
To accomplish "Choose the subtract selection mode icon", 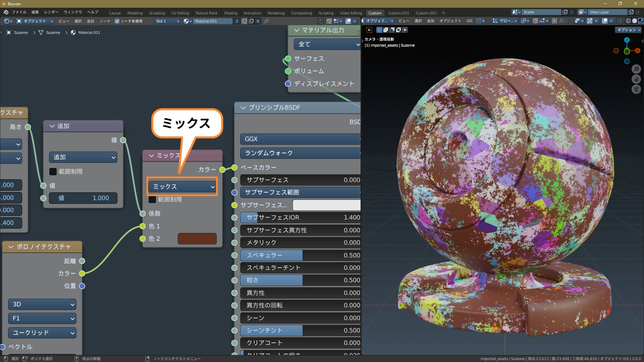I will [x=392, y=30].
